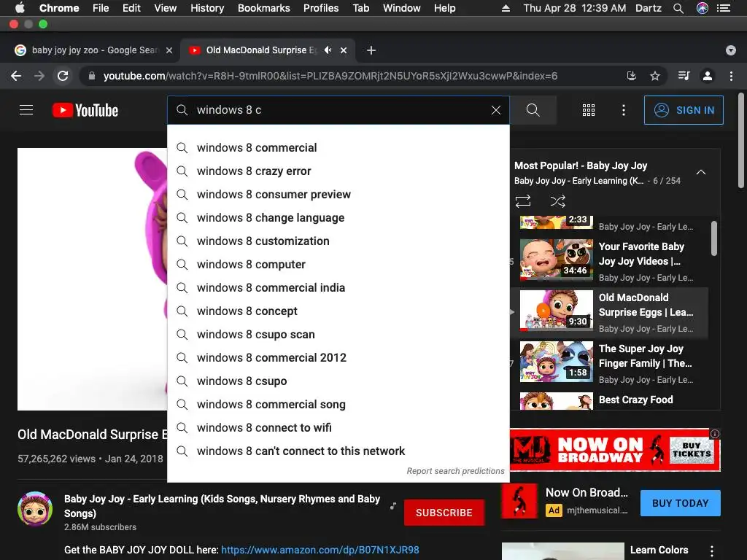Select suggestion windows 8 connect to wifi
Image resolution: width=747 pixels, height=560 pixels.
point(338,427)
